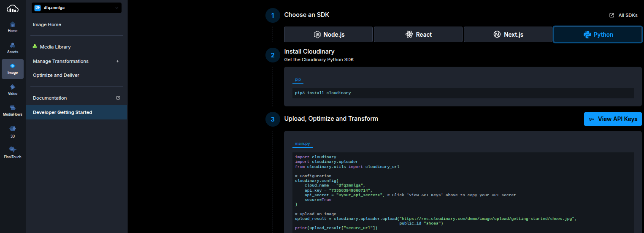This screenshot has width=644, height=233.
Task: Choose the React SDK option
Action: pyautogui.click(x=418, y=35)
